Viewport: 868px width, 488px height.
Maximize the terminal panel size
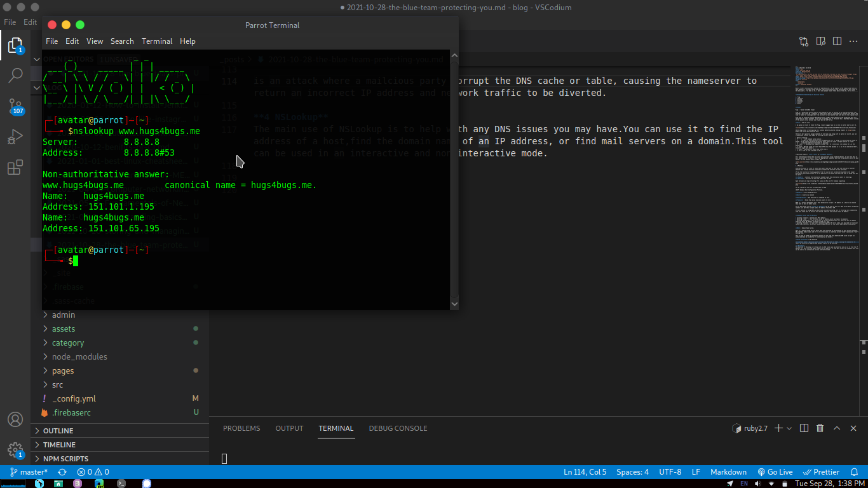pyautogui.click(x=837, y=428)
